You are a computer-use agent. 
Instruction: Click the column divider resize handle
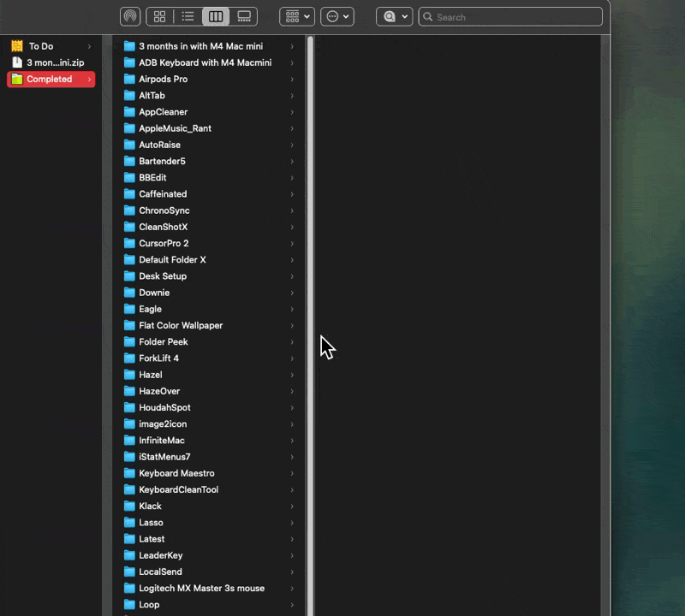tap(311, 325)
